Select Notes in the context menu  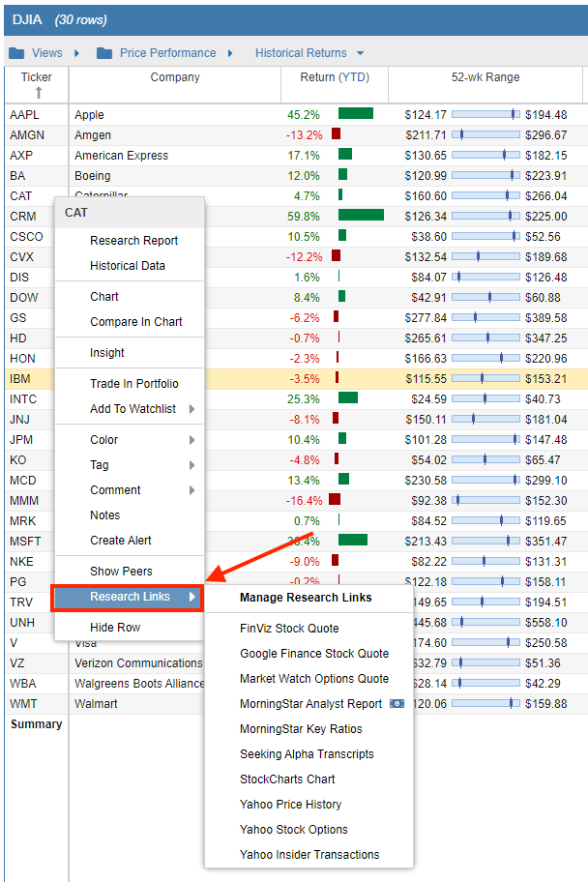pyautogui.click(x=104, y=515)
